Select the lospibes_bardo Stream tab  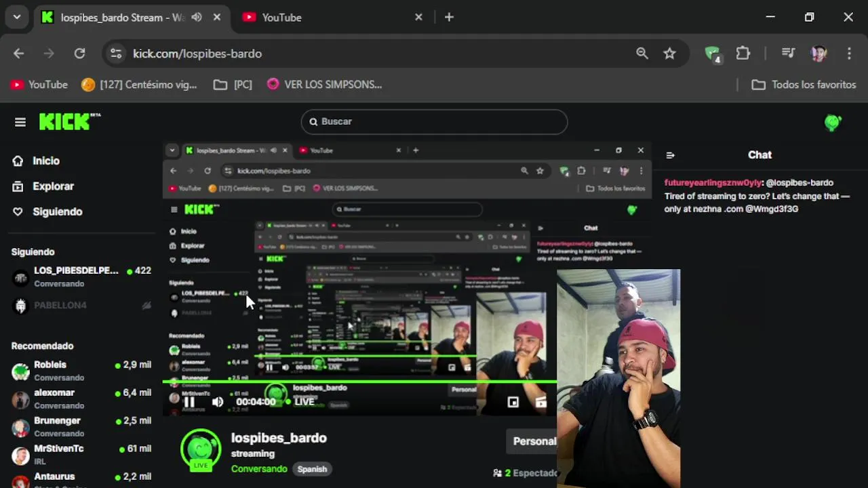point(132,18)
